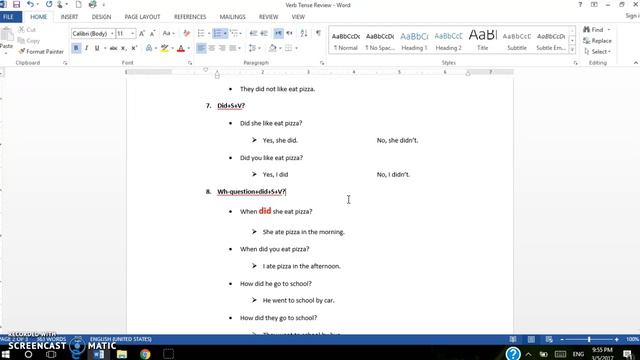
Task: Open the FILE tab
Action: [9, 17]
